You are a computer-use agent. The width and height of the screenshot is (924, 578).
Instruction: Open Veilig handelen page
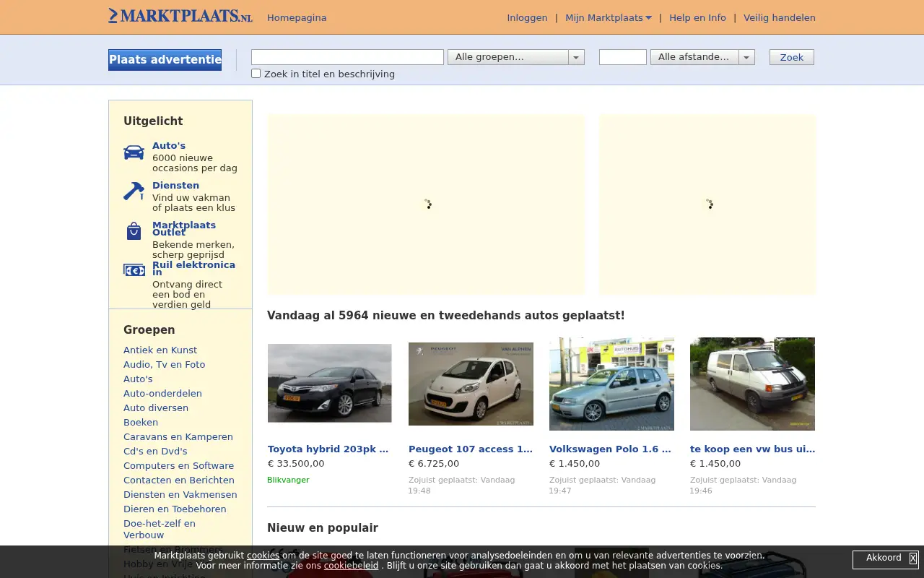point(780,17)
